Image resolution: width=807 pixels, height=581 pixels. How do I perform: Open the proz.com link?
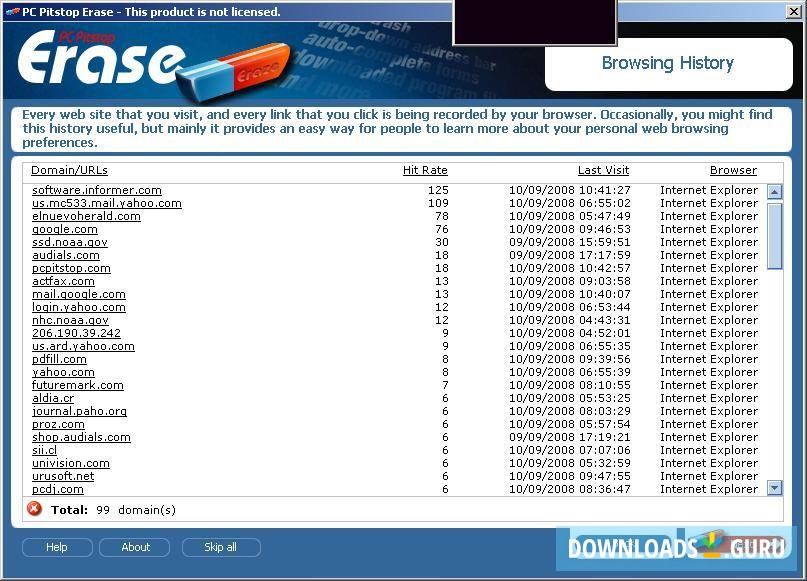(x=58, y=425)
